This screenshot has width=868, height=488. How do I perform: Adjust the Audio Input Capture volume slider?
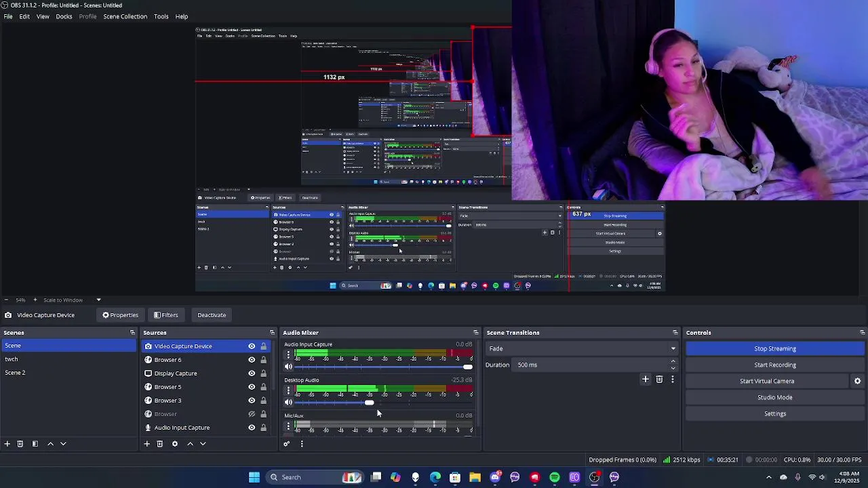coord(383,367)
